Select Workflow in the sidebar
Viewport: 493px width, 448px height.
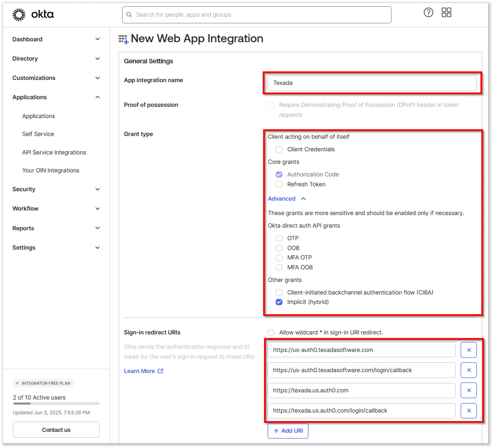26,208
